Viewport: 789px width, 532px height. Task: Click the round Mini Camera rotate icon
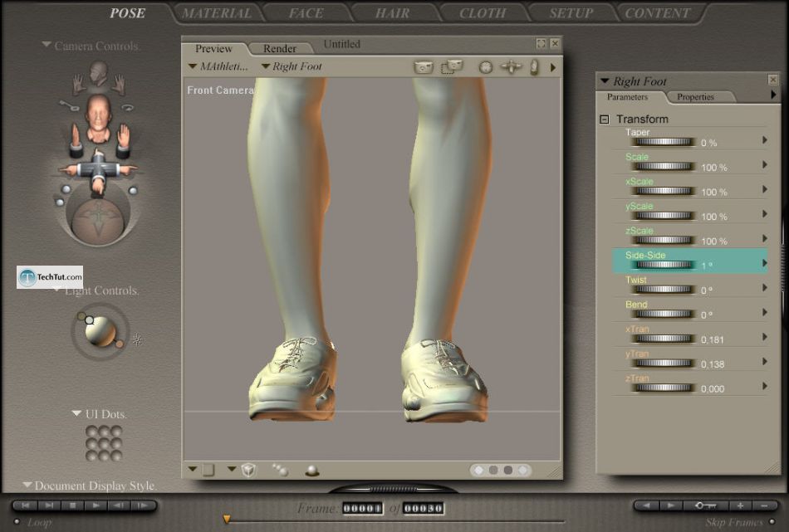(486, 67)
